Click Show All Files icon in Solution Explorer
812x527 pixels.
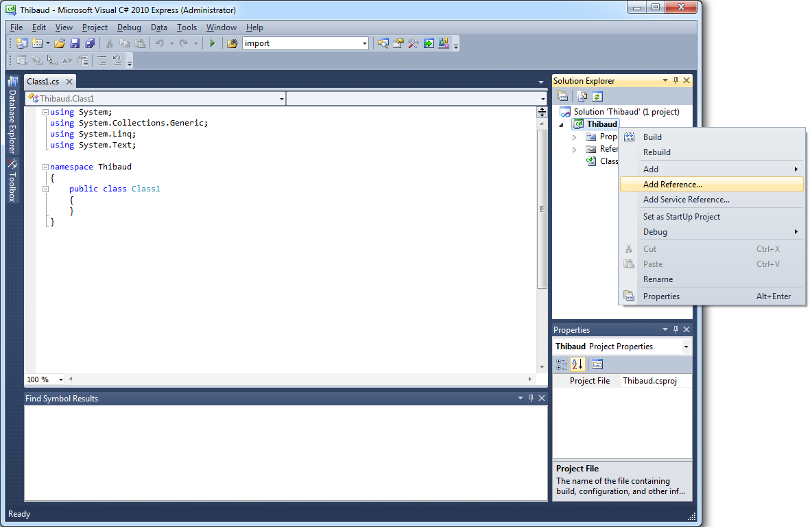point(582,97)
